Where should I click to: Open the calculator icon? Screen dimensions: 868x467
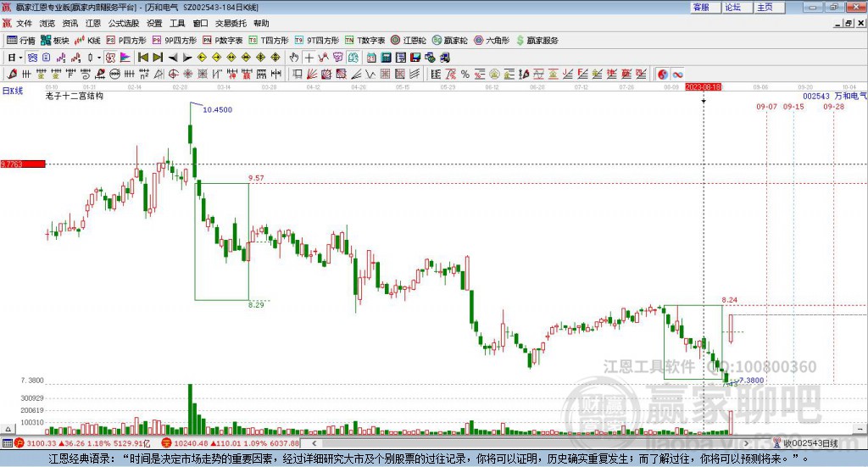click(x=387, y=58)
